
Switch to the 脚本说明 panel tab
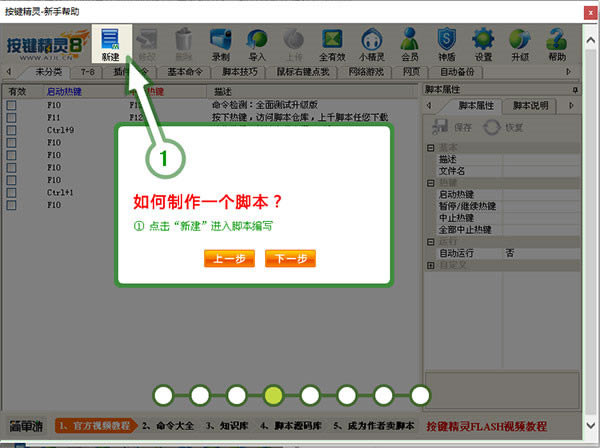click(x=530, y=106)
